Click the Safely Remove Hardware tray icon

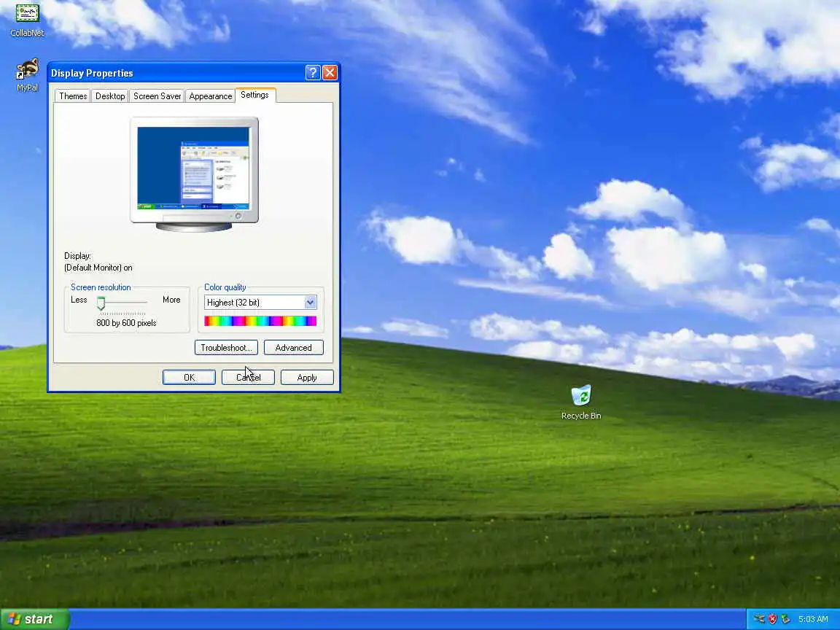point(759,619)
